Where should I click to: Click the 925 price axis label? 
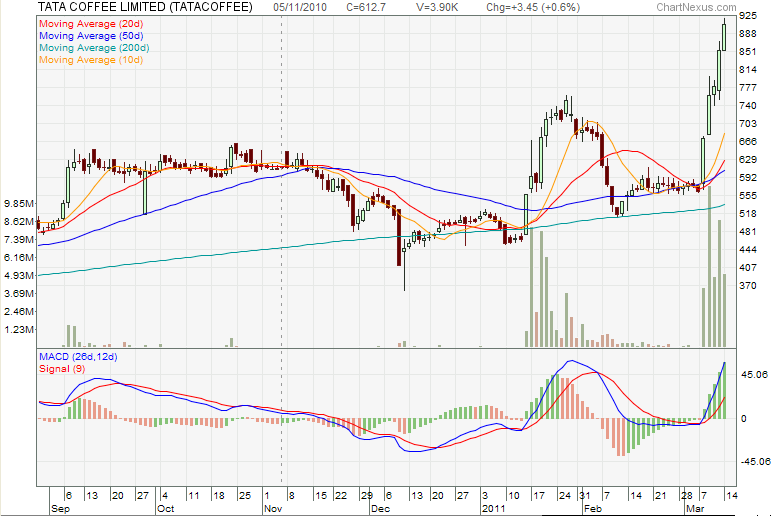(x=747, y=16)
